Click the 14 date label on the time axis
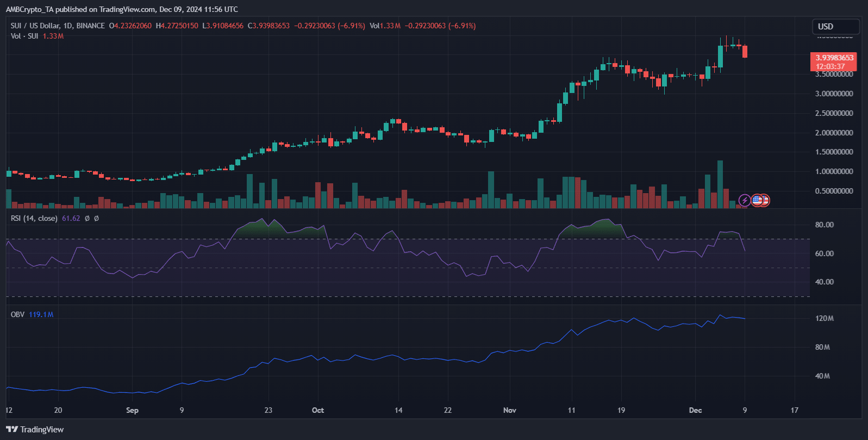 (x=398, y=410)
